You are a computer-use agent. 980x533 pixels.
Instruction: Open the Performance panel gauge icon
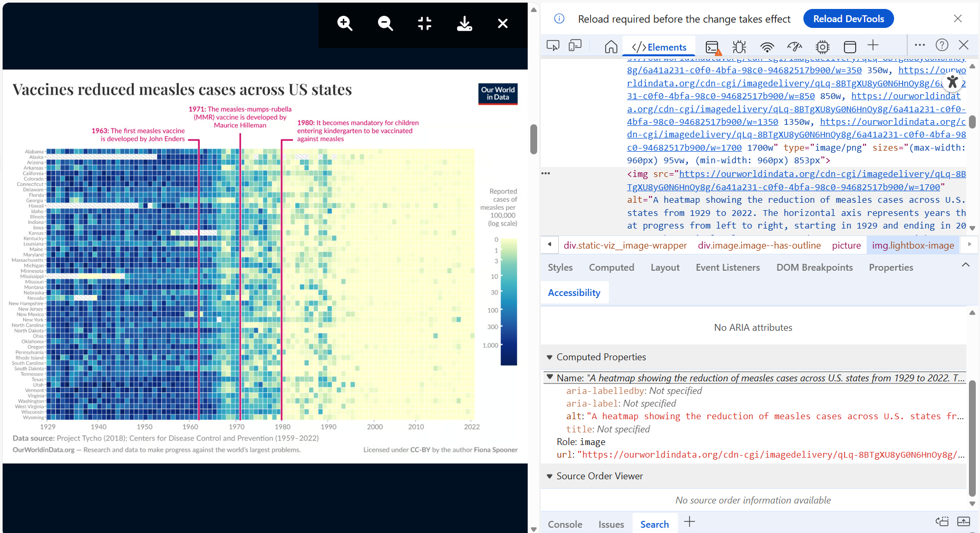[x=794, y=46]
